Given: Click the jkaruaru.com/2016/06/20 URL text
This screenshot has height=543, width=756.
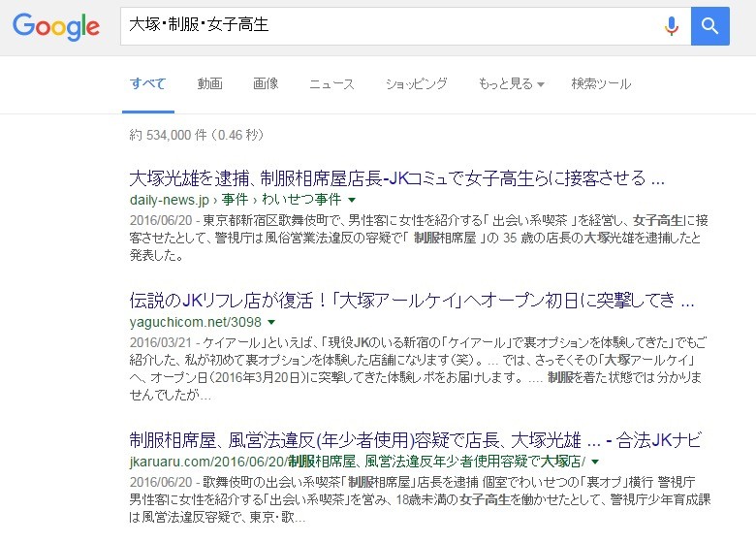Looking at the screenshot, I should coord(358,462).
